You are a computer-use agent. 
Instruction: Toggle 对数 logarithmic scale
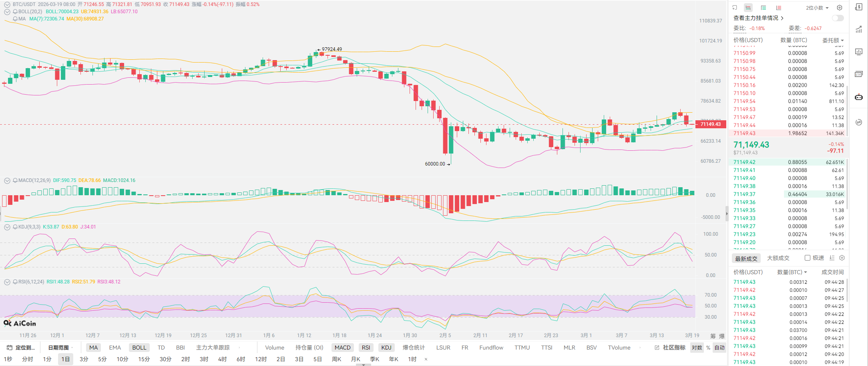(x=697, y=348)
